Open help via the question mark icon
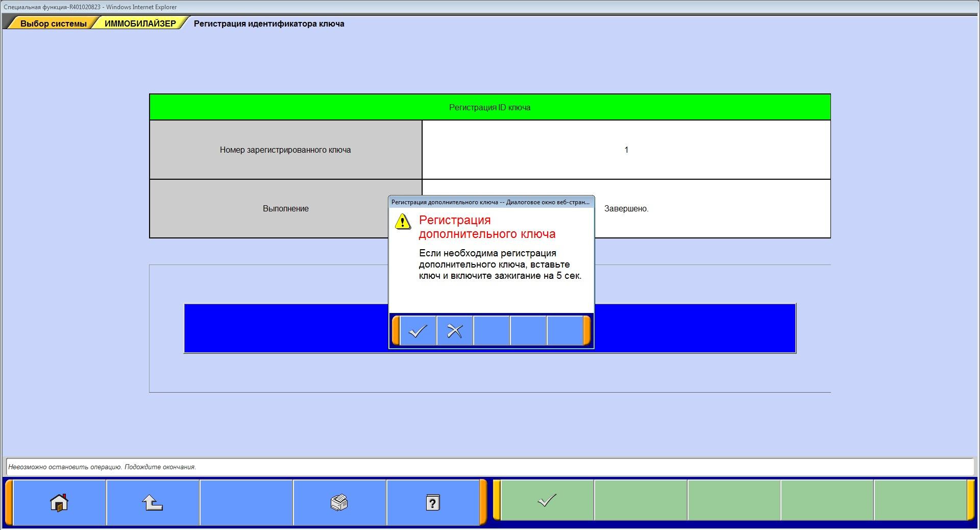Image resolution: width=980 pixels, height=530 pixels. (x=433, y=502)
